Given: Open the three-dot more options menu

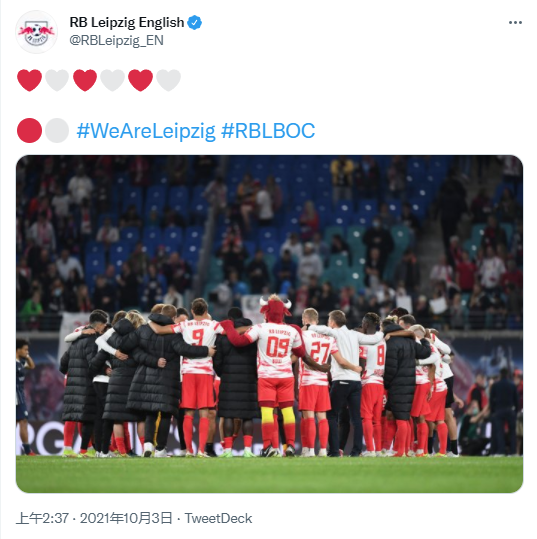Looking at the screenshot, I should click(515, 23).
